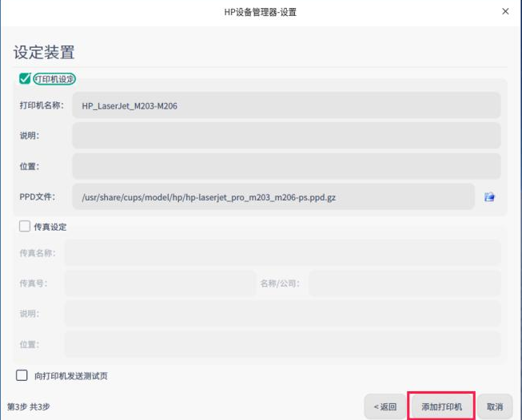Focus the 打印机名称 input field
Image resolution: width=522 pixels, height=420 pixels.
286,105
